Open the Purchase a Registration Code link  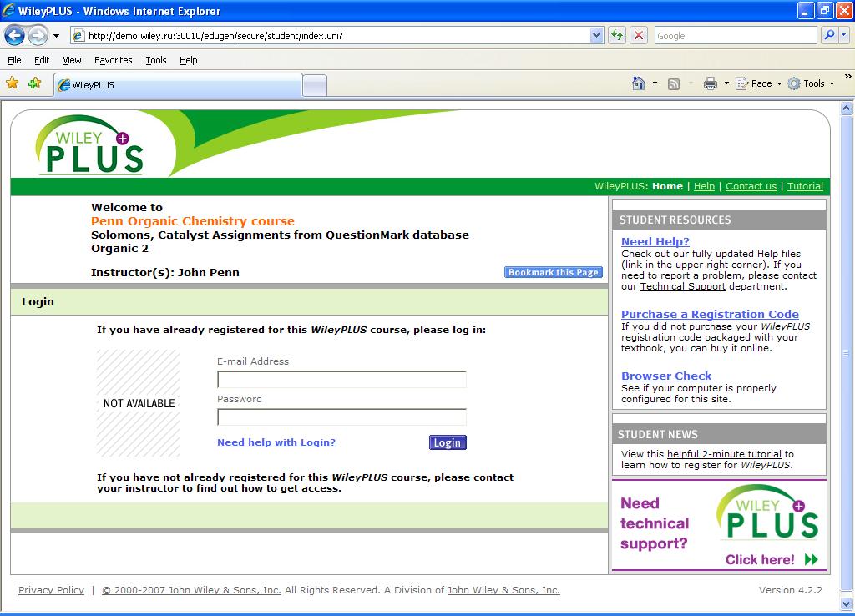(710, 314)
